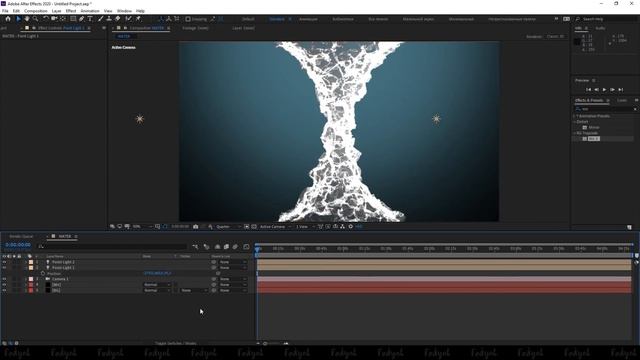This screenshot has height=360, width=640.
Task: Switch to the Render Queue tab
Action: (x=21, y=236)
